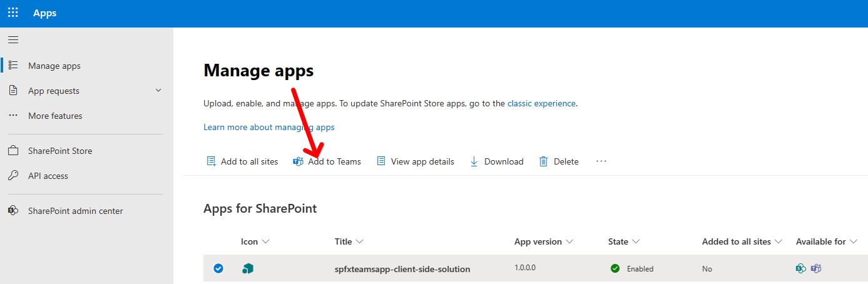Click the SharePoint availability icon in row
Screen dimensions: 868x284
point(801,268)
